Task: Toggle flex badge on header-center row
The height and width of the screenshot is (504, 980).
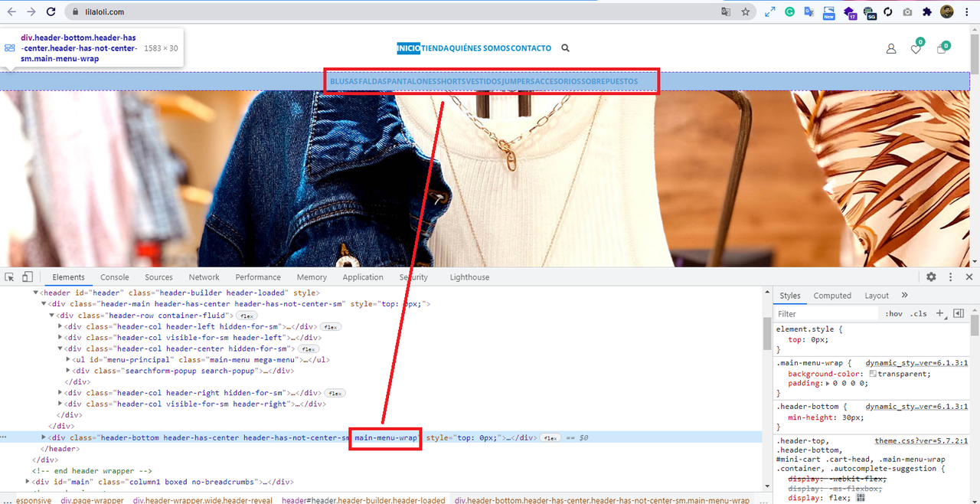Action: click(308, 349)
